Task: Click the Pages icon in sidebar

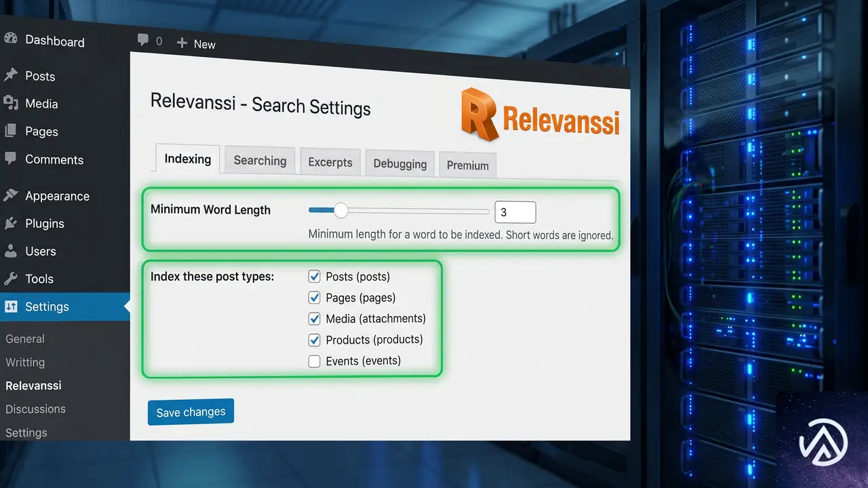Action: (10, 131)
